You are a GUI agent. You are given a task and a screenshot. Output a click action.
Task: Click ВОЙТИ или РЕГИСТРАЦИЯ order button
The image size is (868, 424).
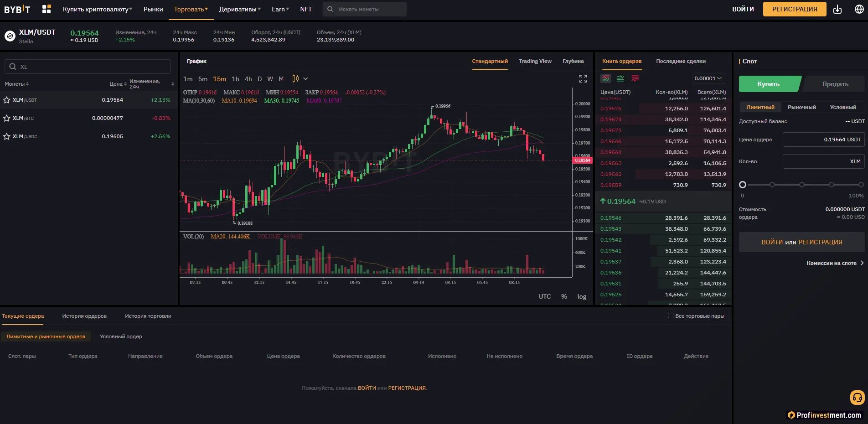pyautogui.click(x=802, y=242)
